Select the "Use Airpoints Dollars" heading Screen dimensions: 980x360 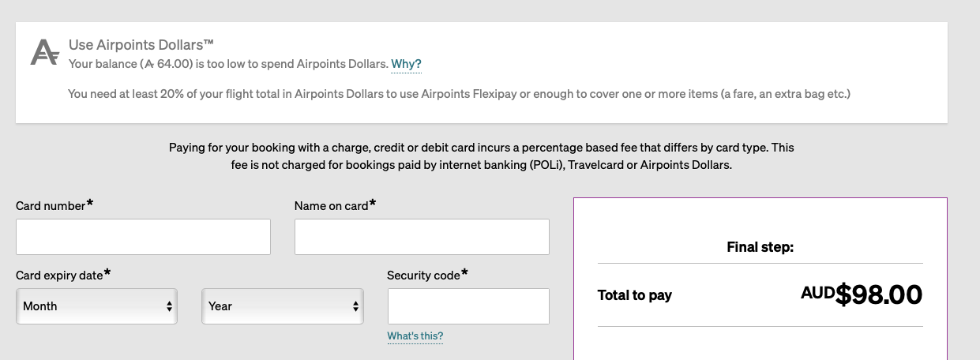(x=141, y=45)
